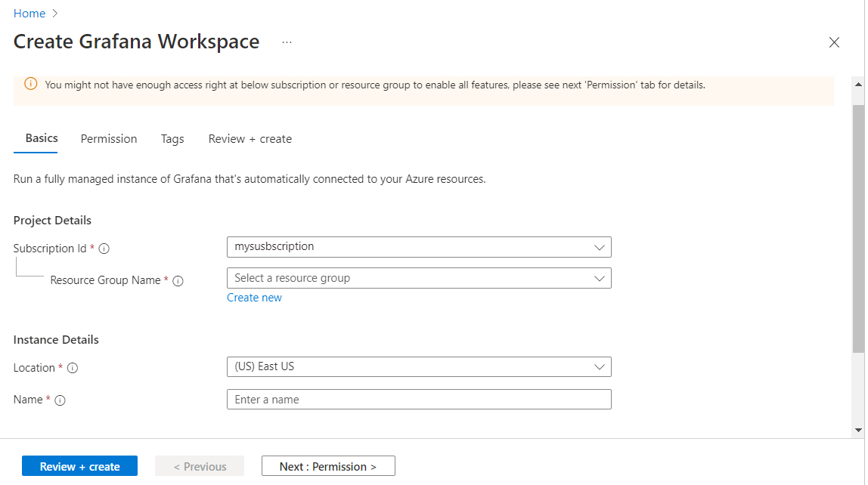Open the Tags tab
The height and width of the screenshot is (485, 868).
172,138
